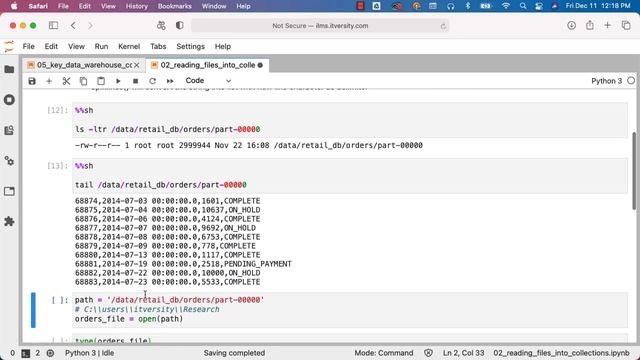Click the JupyterLab logo
Image resolution: width=640 pixels, height=360 pixels.
point(9,47)
